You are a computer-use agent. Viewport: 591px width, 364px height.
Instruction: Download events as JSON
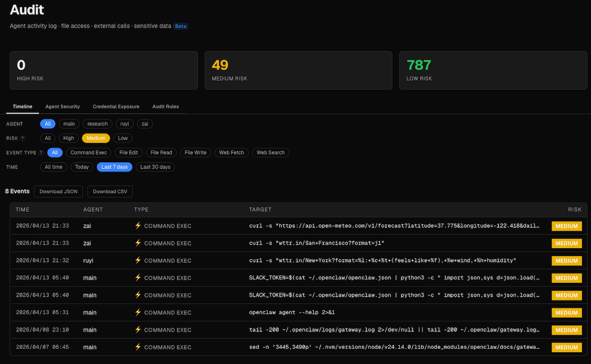58,191
